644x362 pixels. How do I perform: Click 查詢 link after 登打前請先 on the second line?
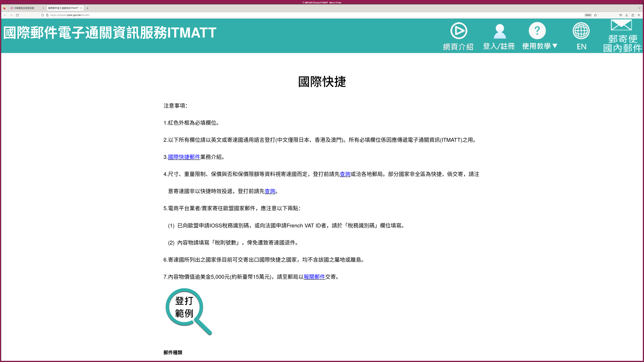coord(270,191)
